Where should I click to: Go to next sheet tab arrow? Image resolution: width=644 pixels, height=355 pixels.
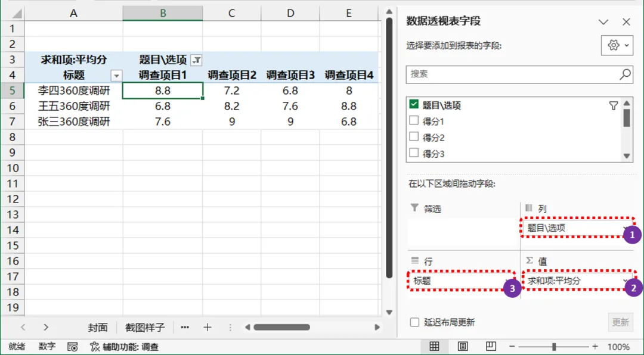tap(45, 328)
